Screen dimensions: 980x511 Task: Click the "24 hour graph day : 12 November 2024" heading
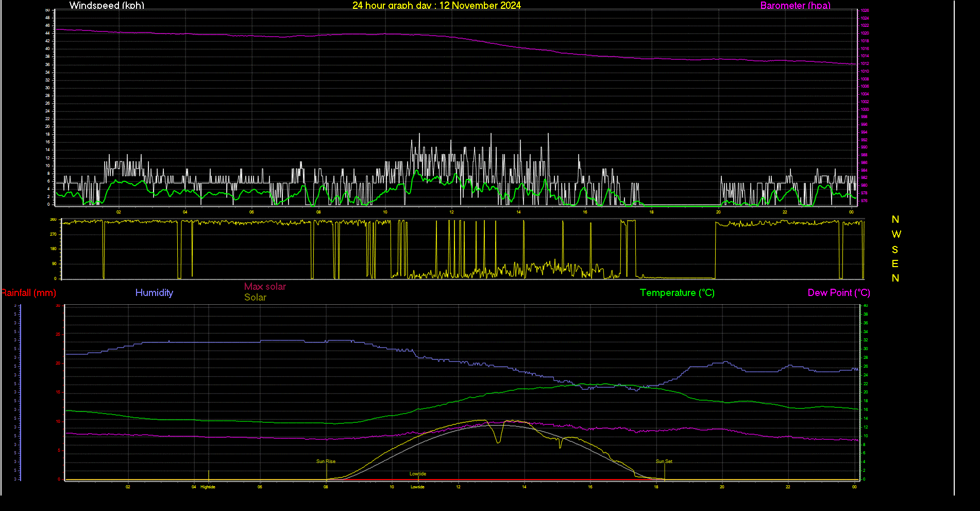click(436, 5)
